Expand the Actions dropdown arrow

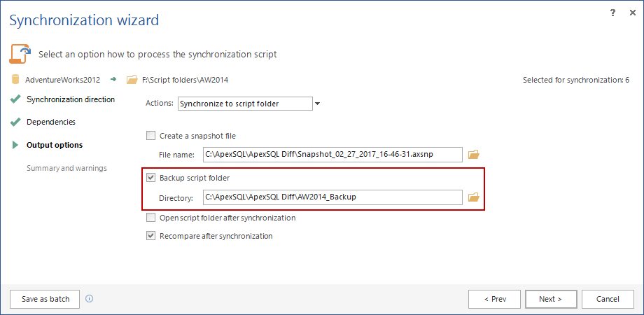[317, 104]
